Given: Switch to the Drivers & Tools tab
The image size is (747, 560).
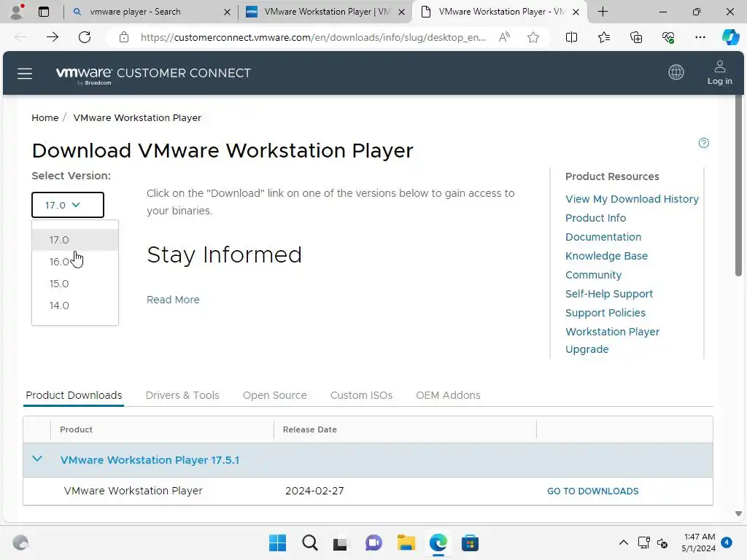Looking at the screenshot, I should click(x=182, y=395).
